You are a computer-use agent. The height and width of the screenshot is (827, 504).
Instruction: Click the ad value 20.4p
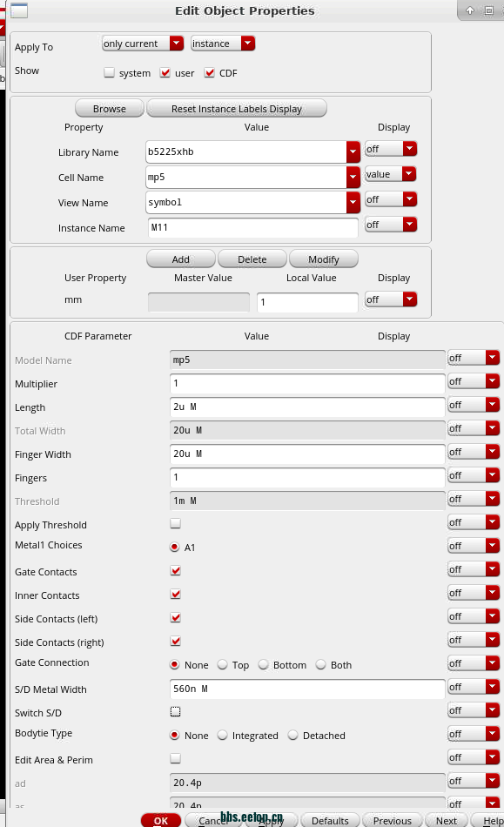click(x=307, y=783)
